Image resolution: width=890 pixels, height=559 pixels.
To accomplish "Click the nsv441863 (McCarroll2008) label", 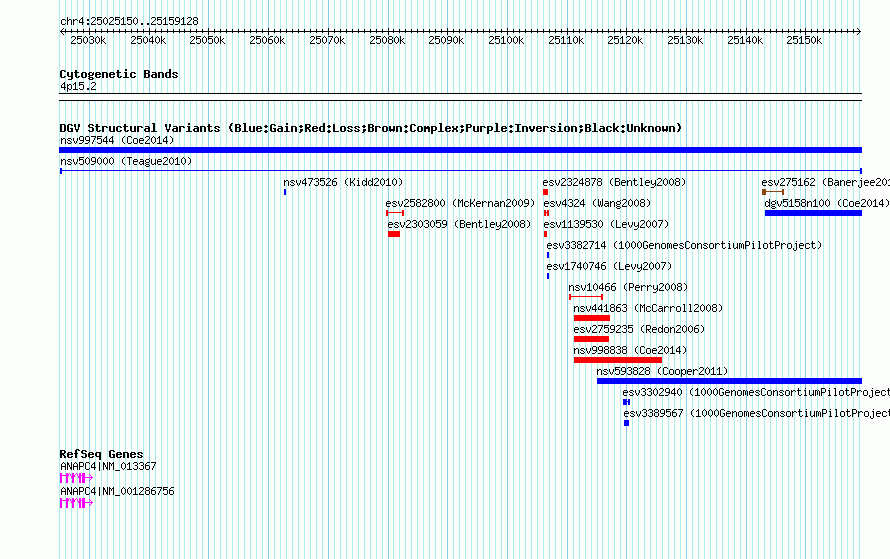I will [648, 308].
